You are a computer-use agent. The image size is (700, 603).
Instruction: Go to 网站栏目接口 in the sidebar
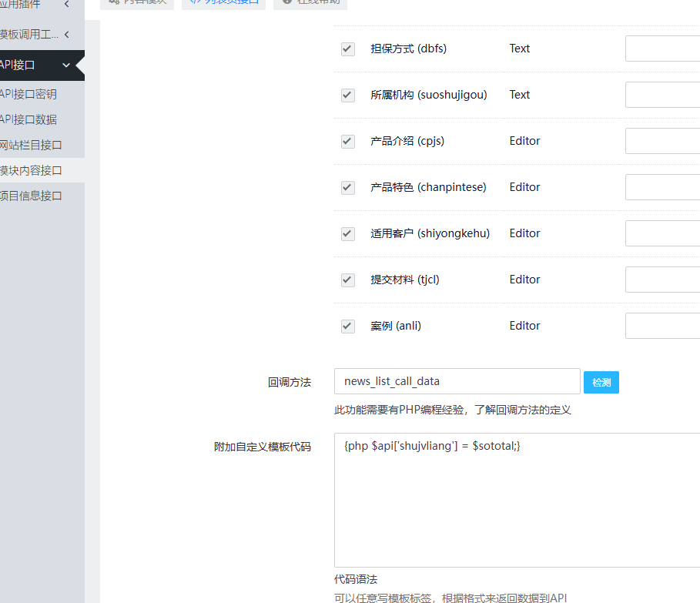(x=32, y=145)
